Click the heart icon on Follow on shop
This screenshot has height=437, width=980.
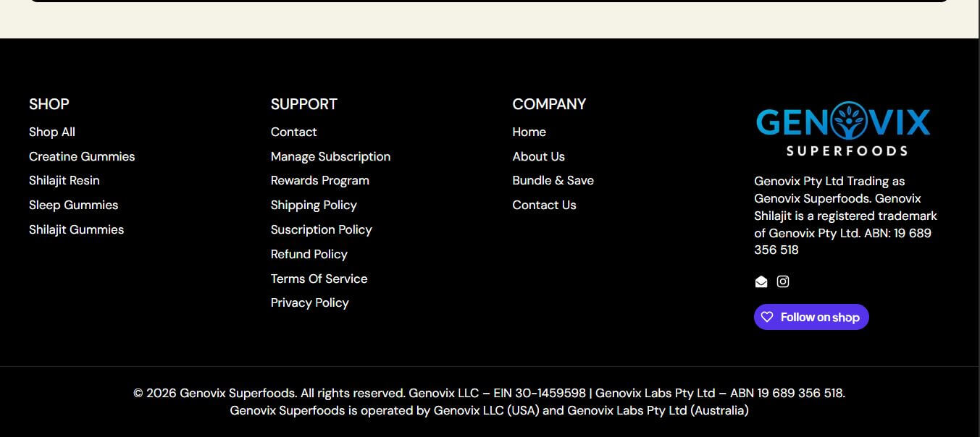click(768, 316)
